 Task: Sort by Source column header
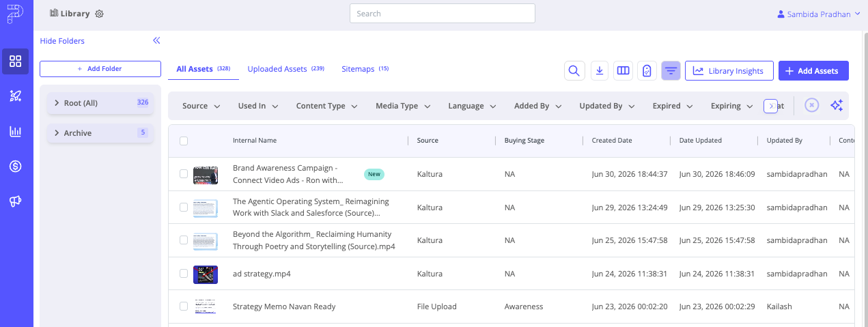click(x=428, y=141)
